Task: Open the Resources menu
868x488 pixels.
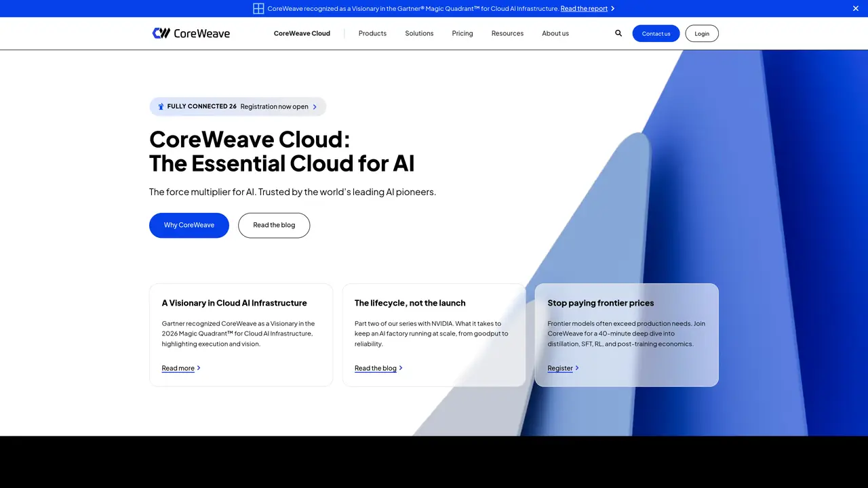Action: click(x=507, y=33)
